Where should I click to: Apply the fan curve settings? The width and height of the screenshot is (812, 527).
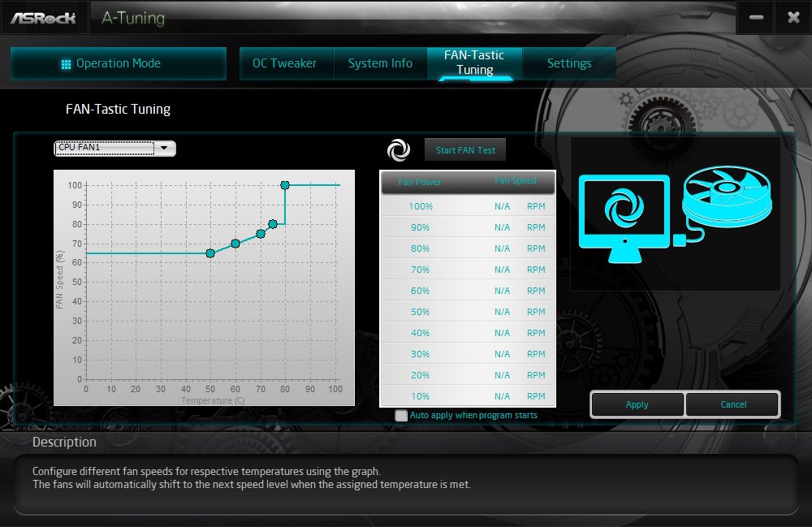637,404
